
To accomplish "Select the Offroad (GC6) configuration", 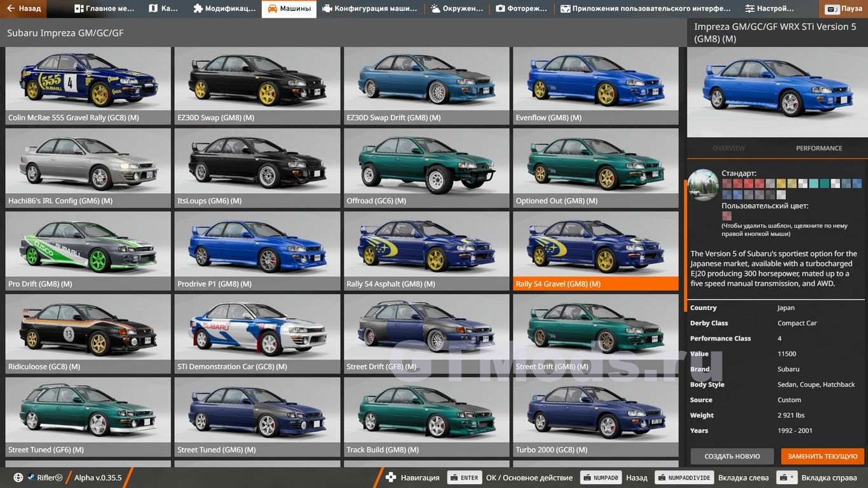I will click(x=427, y=168).
